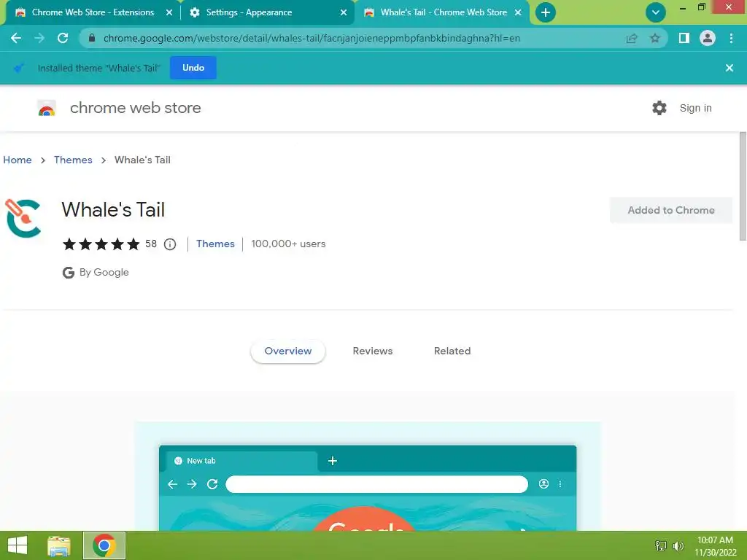
Task: Switch to Settings - Appearance tab
Action: [267, 12]
